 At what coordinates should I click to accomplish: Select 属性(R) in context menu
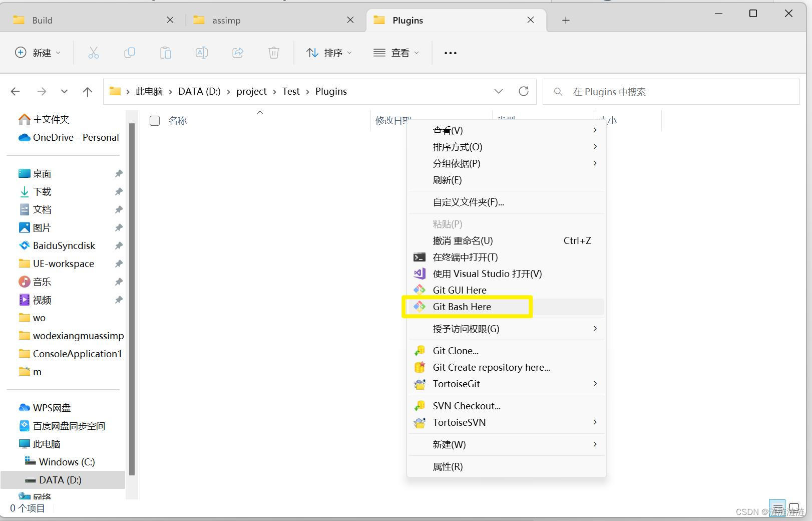(507, 466)
